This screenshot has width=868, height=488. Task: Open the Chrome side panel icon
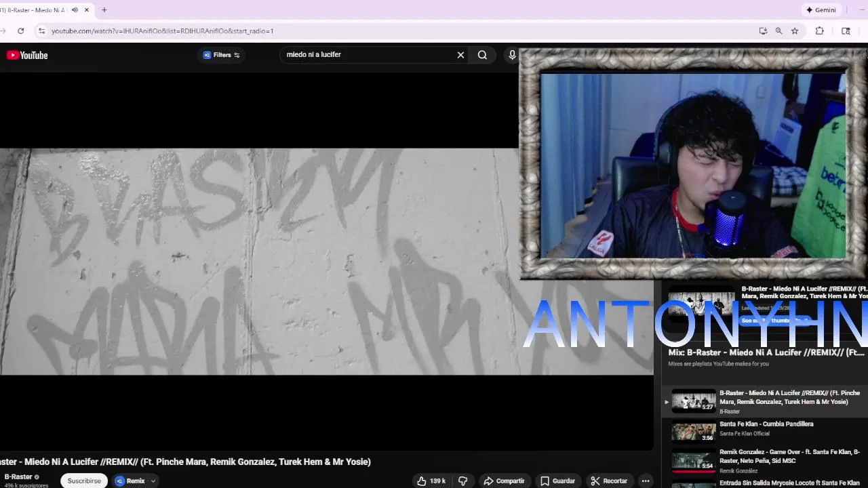[846, 30]
